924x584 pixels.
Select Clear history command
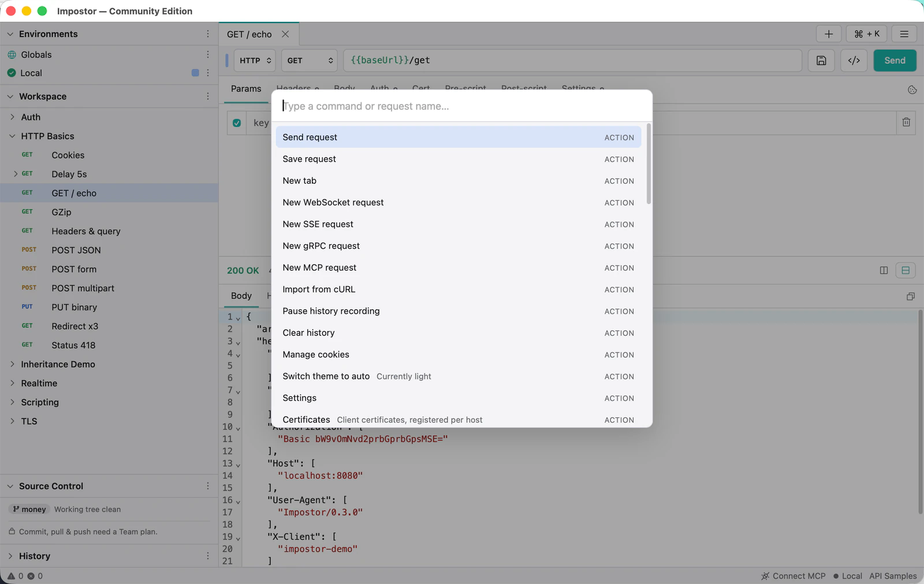[459, 333]
